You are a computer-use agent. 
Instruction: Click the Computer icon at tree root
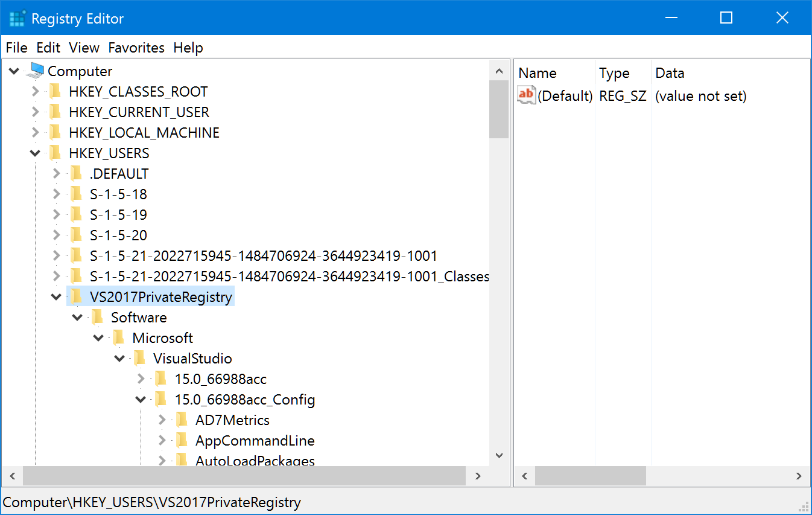pos(35,71)
